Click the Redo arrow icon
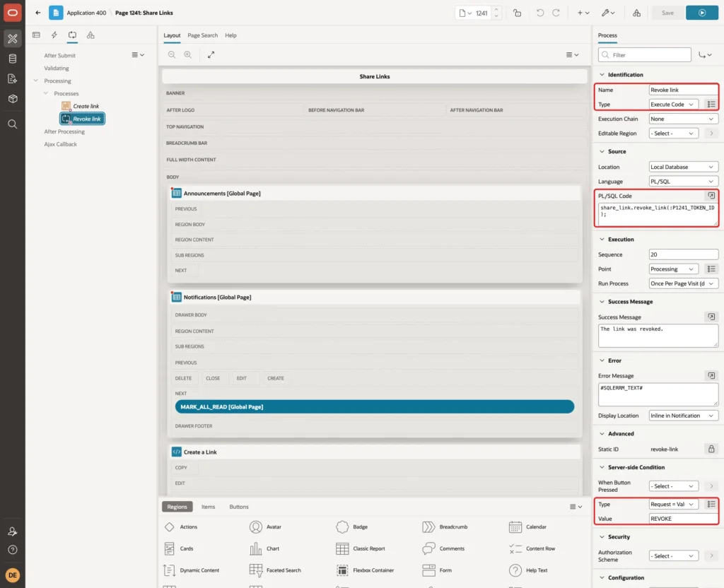724x588 pixels. (x=556, y=13)
